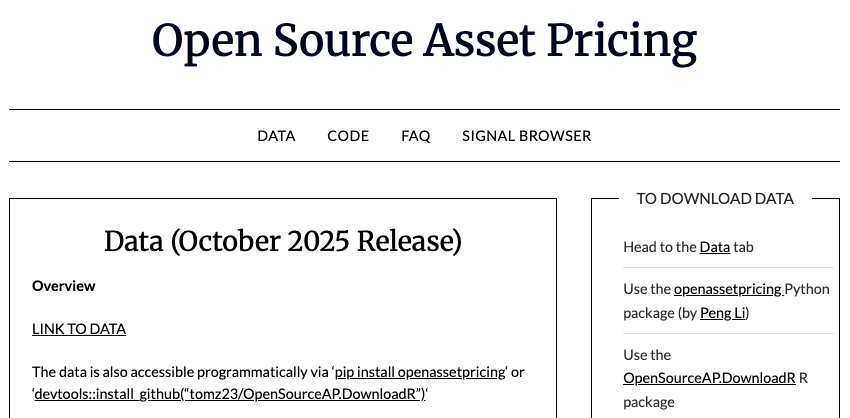Go to the CODE page

pyautogui.click(x=348, y=136)
